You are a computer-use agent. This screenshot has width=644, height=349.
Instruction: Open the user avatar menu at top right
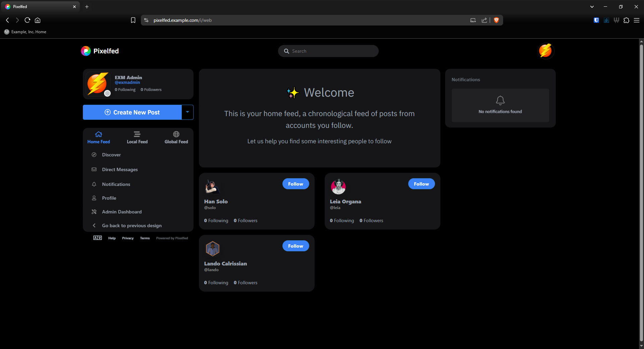[545, 51]
